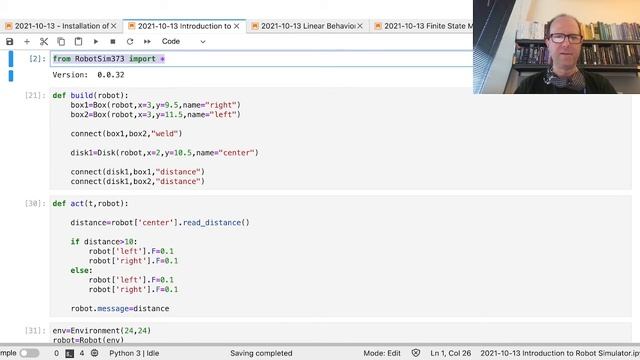
Task: Click the robot.message=distance line
Action: (x=120, y=309)
